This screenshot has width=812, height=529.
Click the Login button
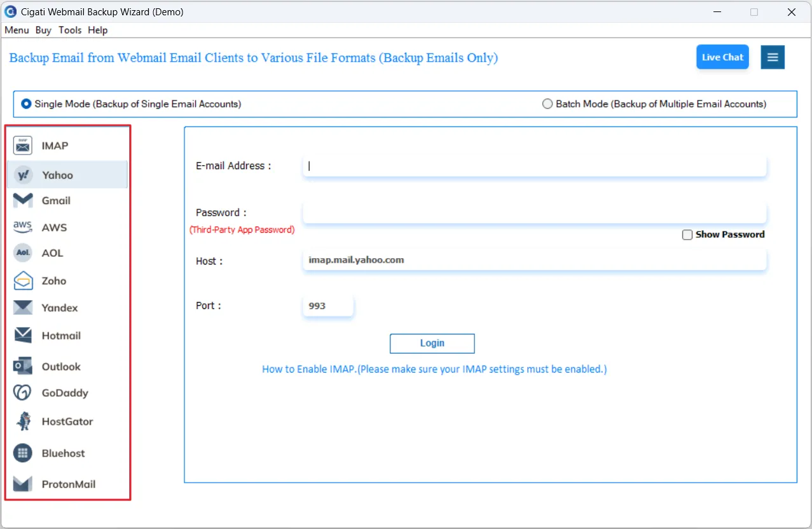point(432,343)
